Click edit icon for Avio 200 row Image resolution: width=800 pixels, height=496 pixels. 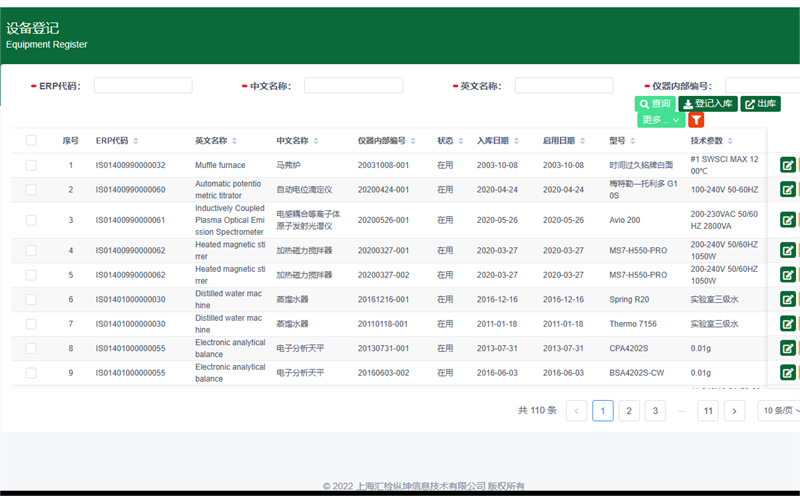(787, 220)
